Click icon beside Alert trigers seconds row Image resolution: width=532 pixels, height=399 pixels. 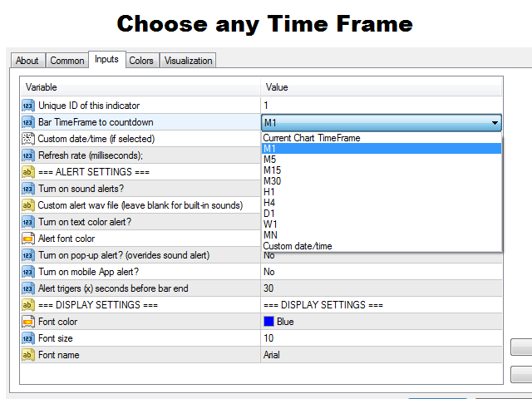pos(28,288)
